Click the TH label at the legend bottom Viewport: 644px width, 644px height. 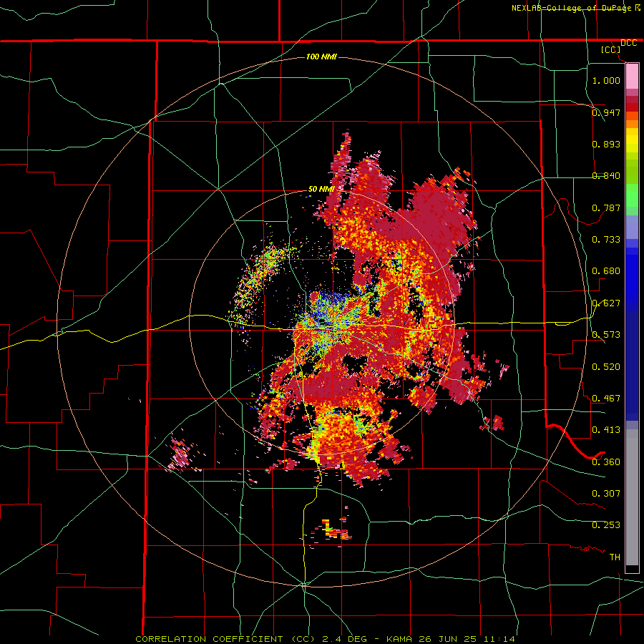(x=615, y=557)
